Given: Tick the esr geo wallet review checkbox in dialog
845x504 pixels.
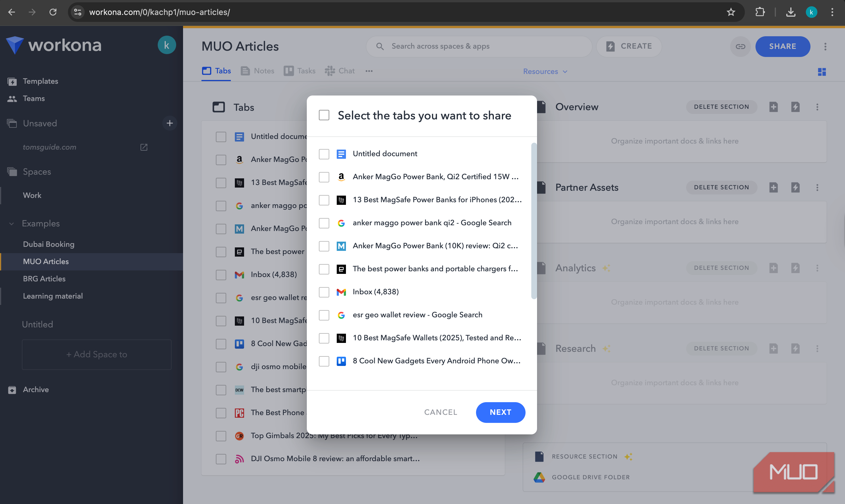Looking at the screenshot, I should click(x=324, y=315).
